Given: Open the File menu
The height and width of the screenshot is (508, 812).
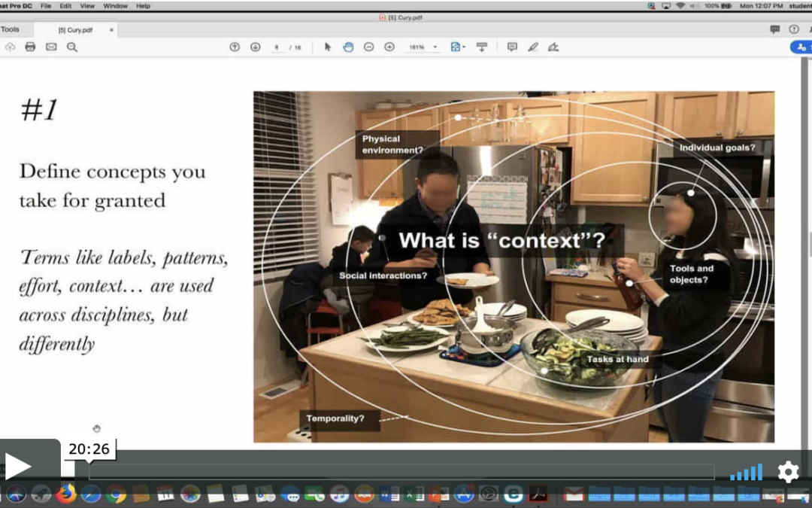Looking at the screenshot, I should [46, 6].
